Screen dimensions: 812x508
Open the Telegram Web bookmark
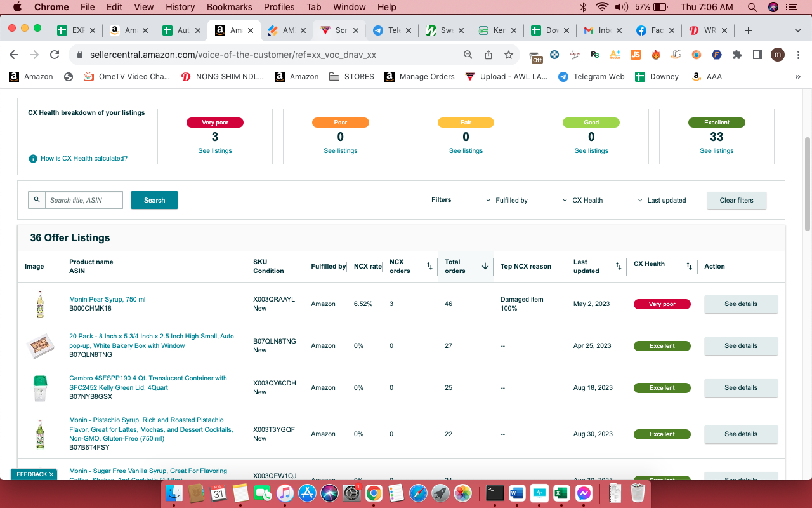coord(591,77)
